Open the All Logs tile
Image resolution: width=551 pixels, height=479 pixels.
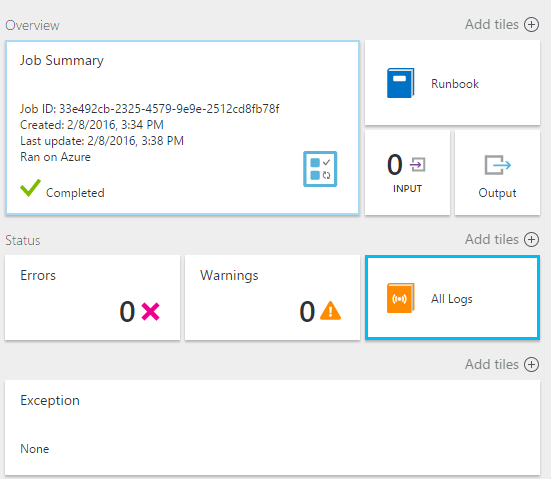coord(452,298)
